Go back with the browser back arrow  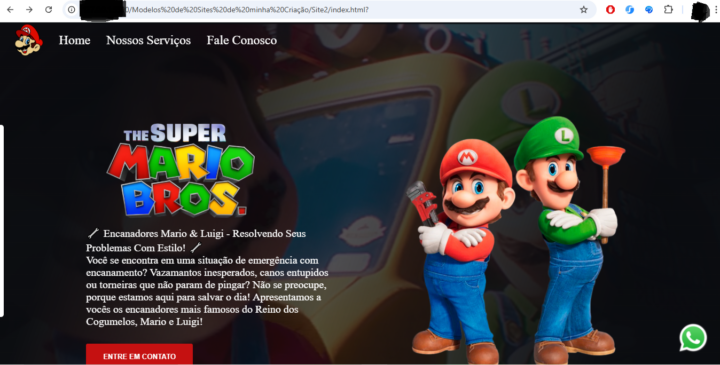pos(10,10)
